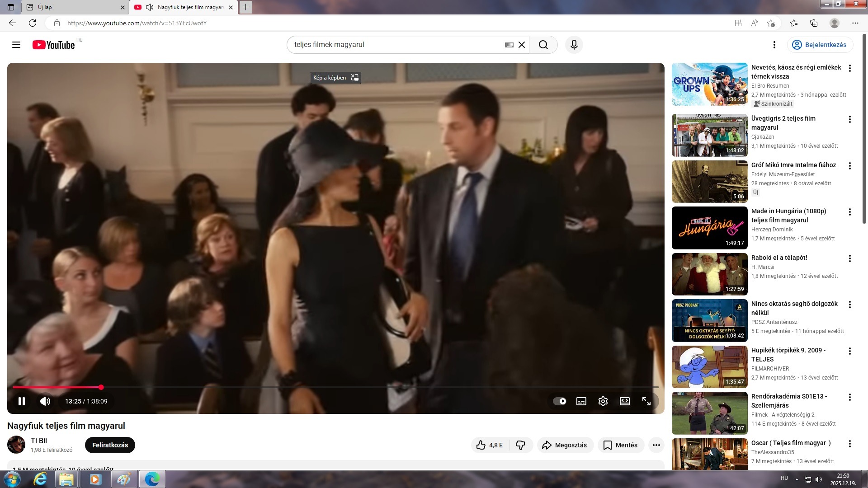Screen dimensions: 868x488
Task: Open YouTube settings three-dot menu in header
Action: 774,45
